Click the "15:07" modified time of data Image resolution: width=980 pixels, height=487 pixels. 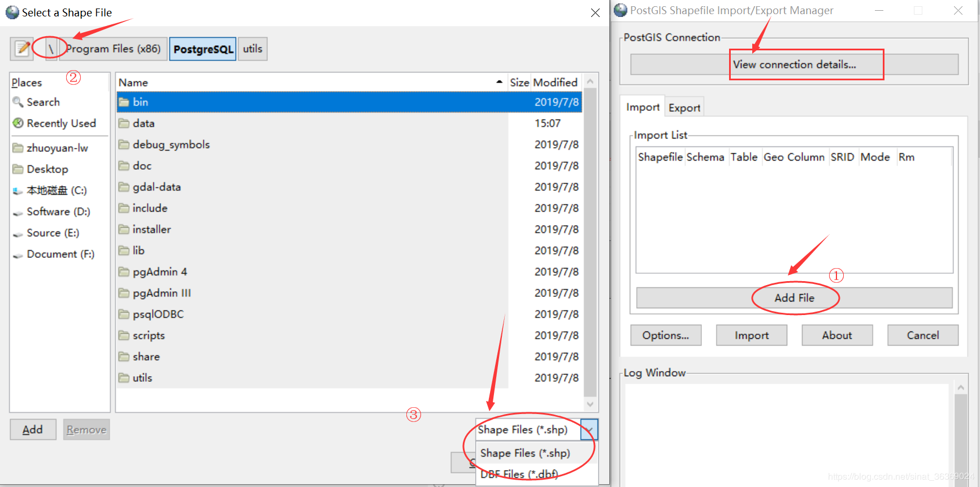[548, 123]
